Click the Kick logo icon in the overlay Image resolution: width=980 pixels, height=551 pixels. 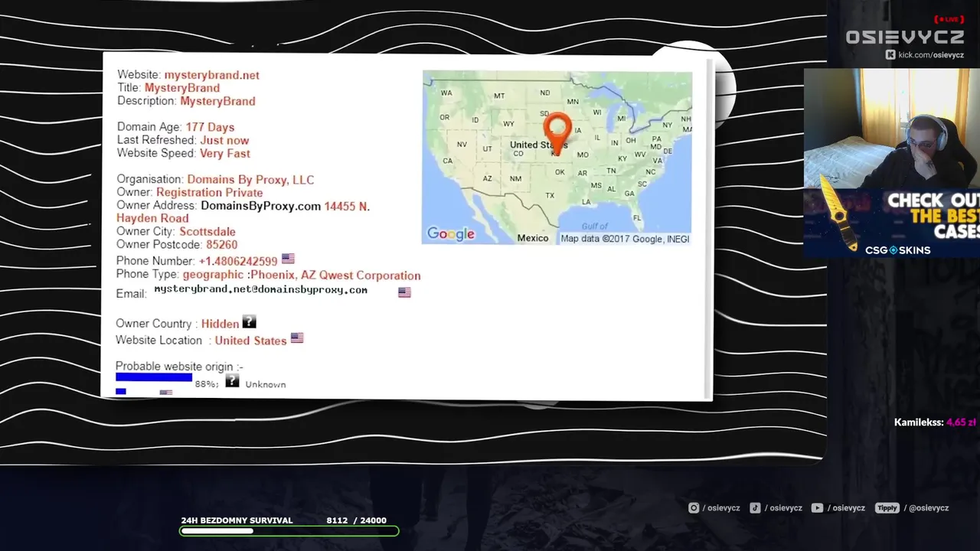click(890, 55)
